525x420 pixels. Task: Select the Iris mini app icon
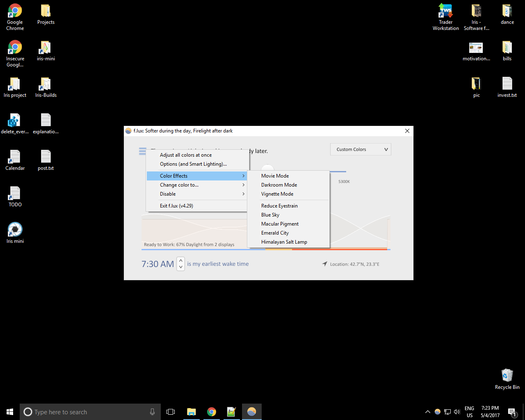15,233
